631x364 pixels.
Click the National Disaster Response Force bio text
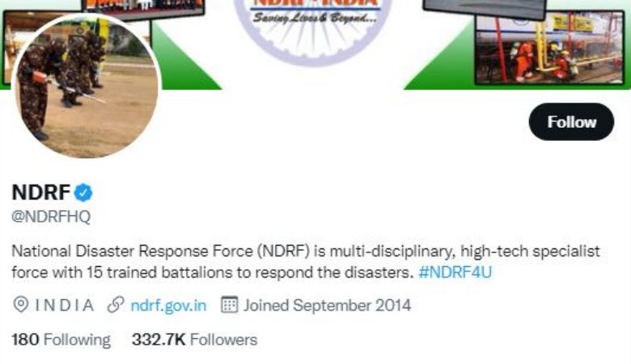[306, 261]
